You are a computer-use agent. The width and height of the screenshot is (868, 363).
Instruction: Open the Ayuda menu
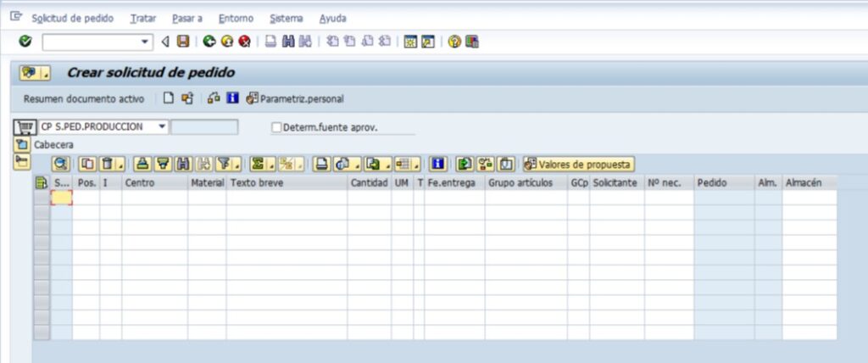click(x=332, y=19)
